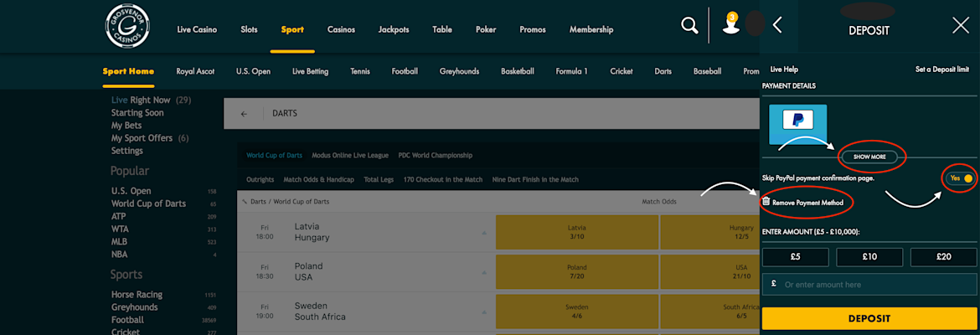Bet on Sweden at 4/6

point(576,312)
